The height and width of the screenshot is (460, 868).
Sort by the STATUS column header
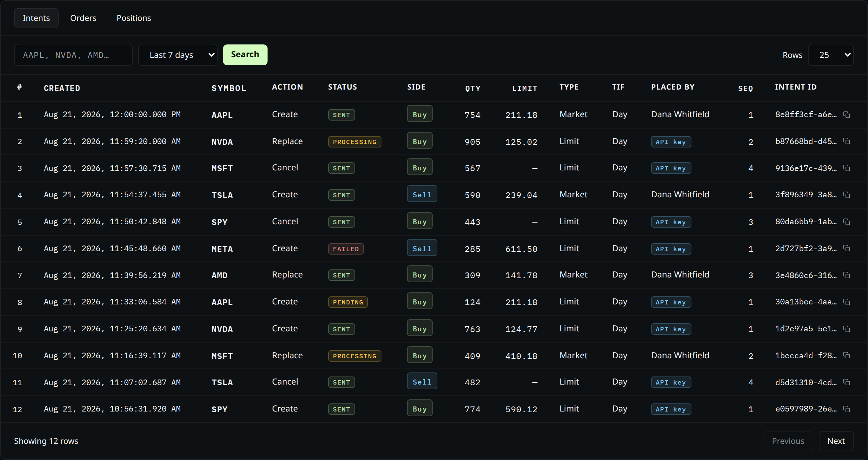342,87
